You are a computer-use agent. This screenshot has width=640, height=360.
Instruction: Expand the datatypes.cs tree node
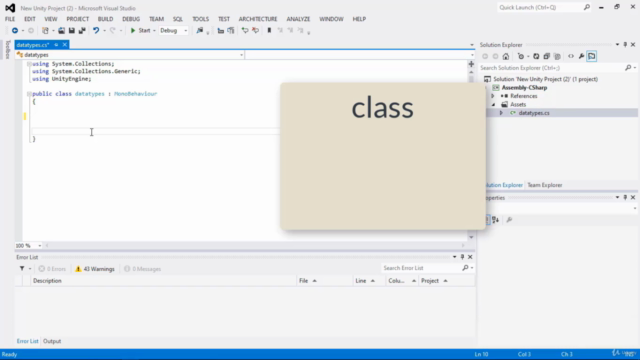tap(501, 113)
